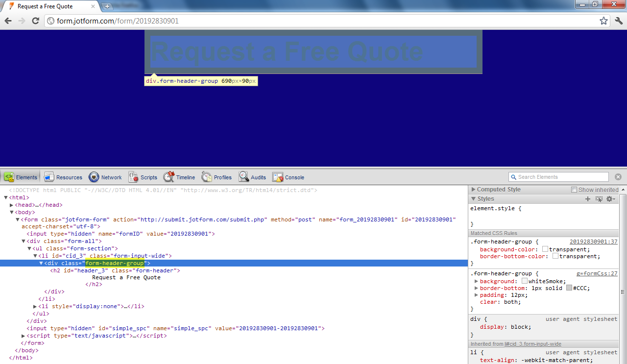Click the Matched CSS Rules header

pyautogui.click(x=544, y=233)
